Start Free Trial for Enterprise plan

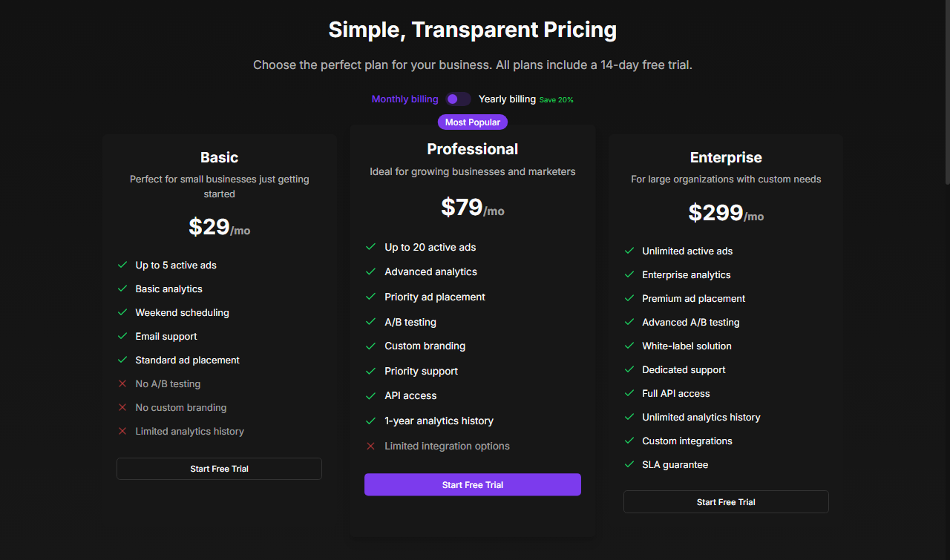726,502
